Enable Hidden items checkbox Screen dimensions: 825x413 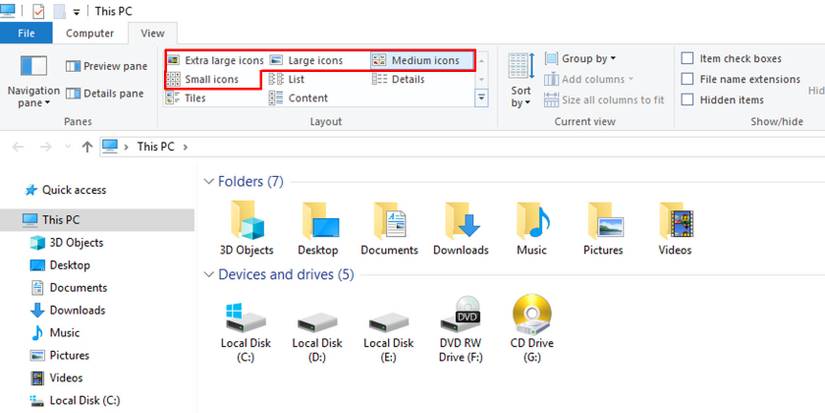coord(687,100)
